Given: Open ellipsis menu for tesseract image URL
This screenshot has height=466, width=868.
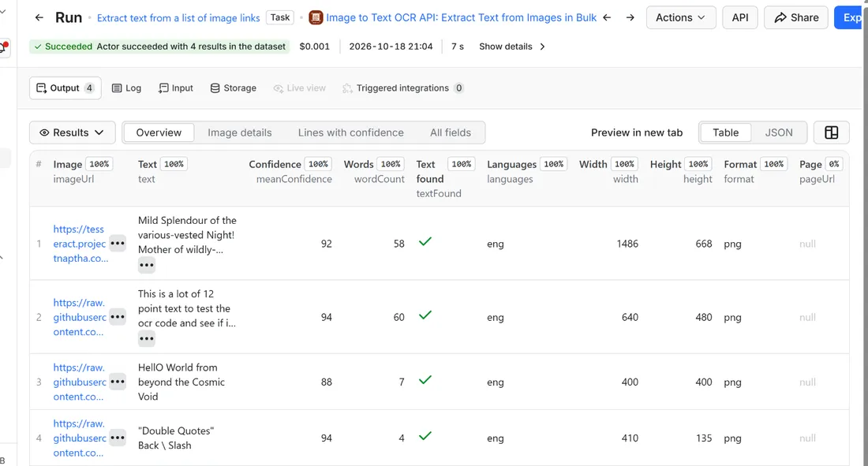Looking at the screenshot, I should 118,243.
